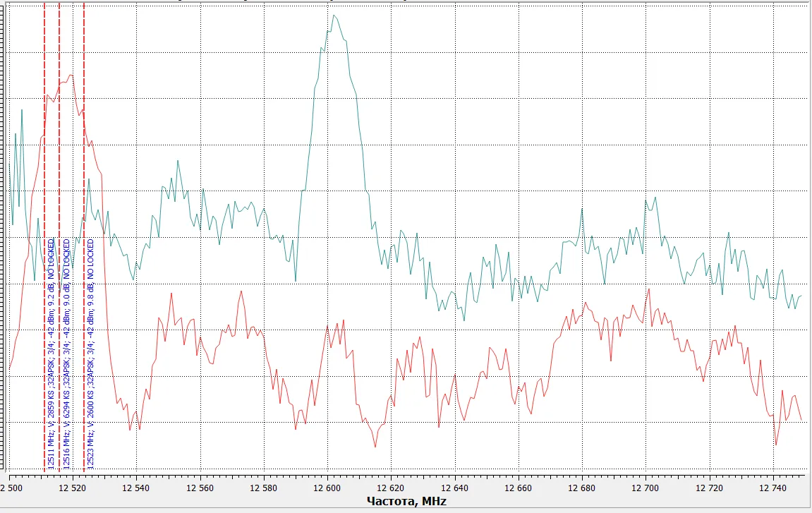Click the 12 680 frequency axis label
This screenshot has height=513, width=812.
(x=582, y=486)
